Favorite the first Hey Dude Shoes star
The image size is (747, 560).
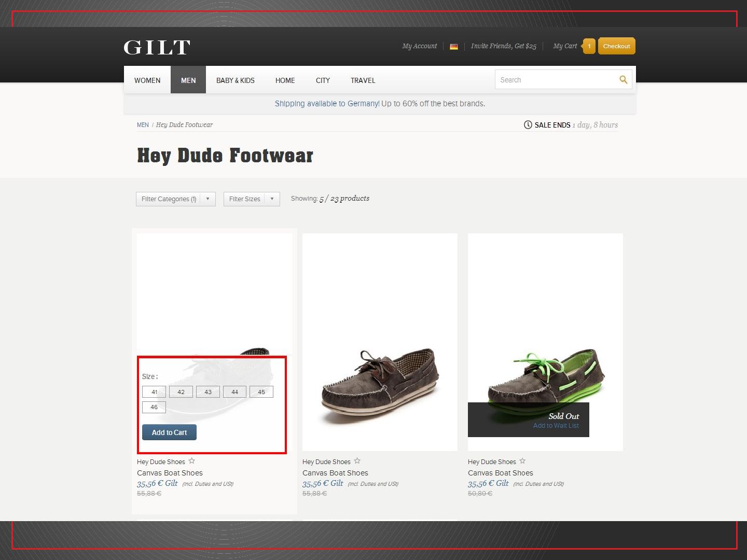[x=192, y=461]
